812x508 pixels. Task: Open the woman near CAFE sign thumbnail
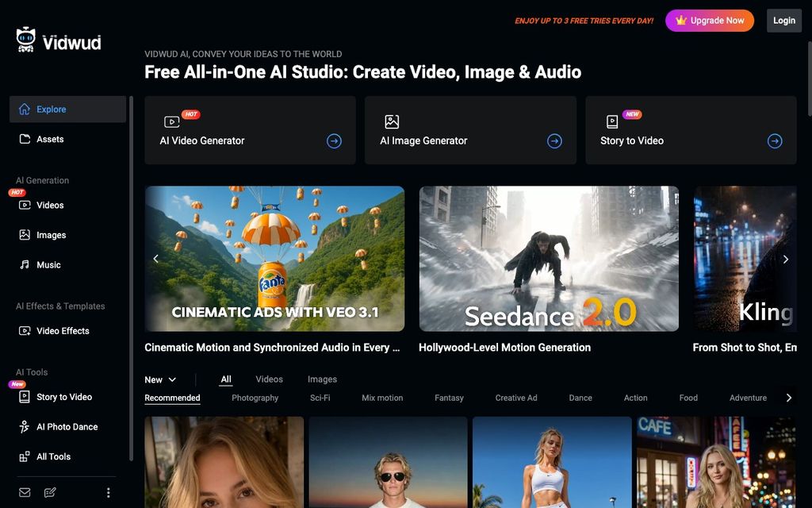[716, 462]
